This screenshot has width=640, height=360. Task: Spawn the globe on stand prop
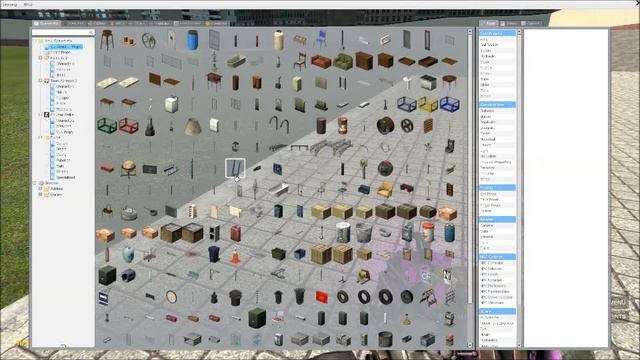point(128,168)
